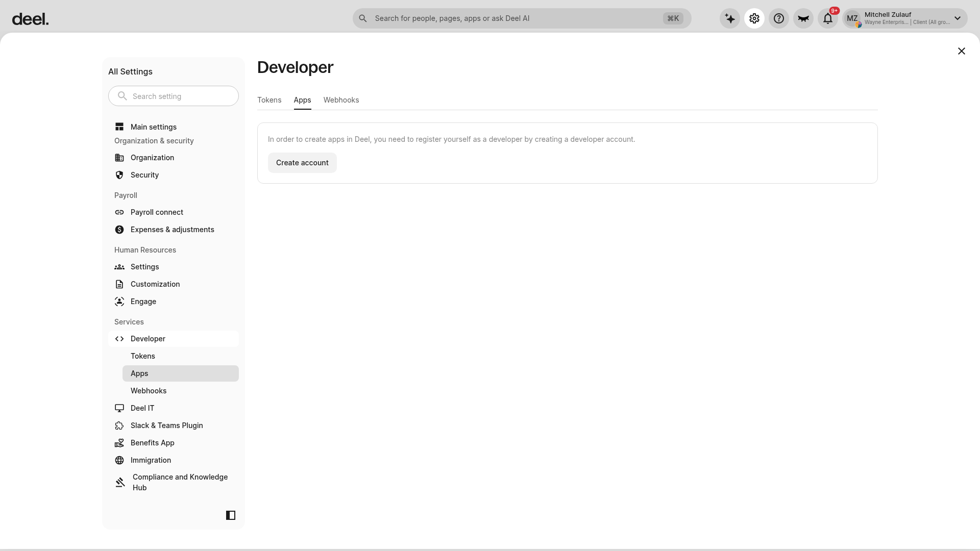The width and height of the screenshot is (980, 551).
Task: Open Deel AI sparkle assistant
Action: [730, 18]
